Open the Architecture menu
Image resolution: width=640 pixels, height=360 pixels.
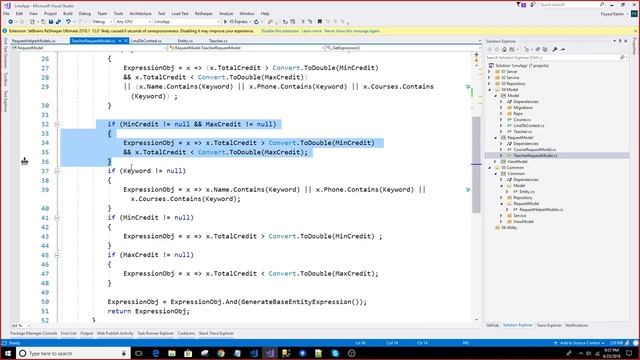coord(140,13)
